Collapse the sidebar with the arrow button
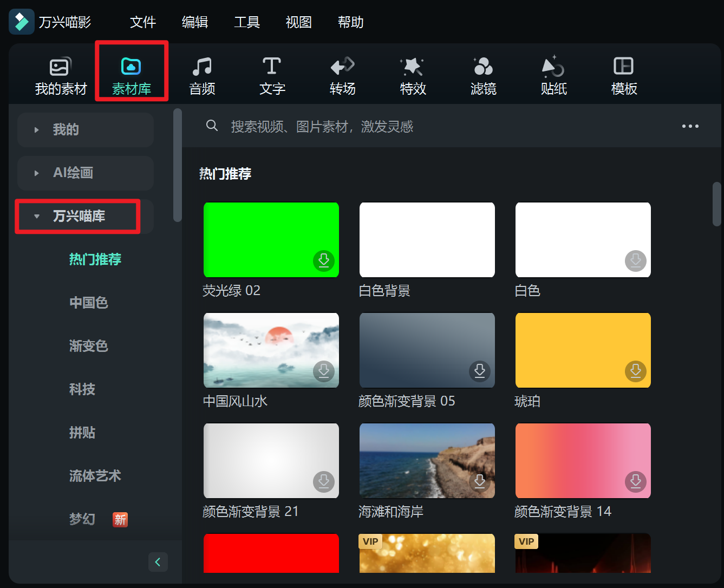This screenshot has height=588, width=724. (158, 562)
